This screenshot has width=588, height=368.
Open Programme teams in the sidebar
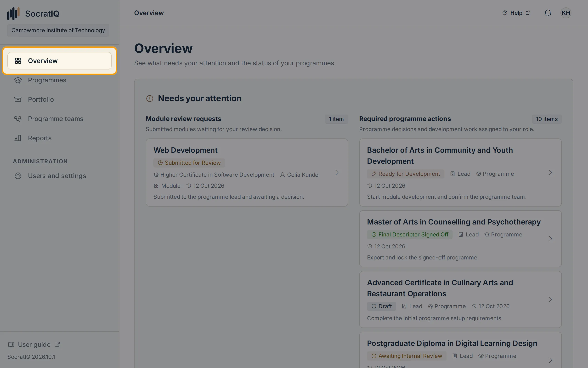point(59,119)
